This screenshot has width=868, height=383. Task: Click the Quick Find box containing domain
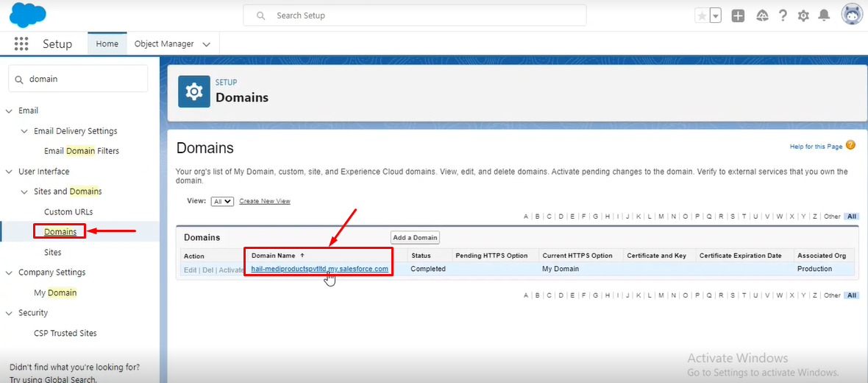[x=78, y=79]
